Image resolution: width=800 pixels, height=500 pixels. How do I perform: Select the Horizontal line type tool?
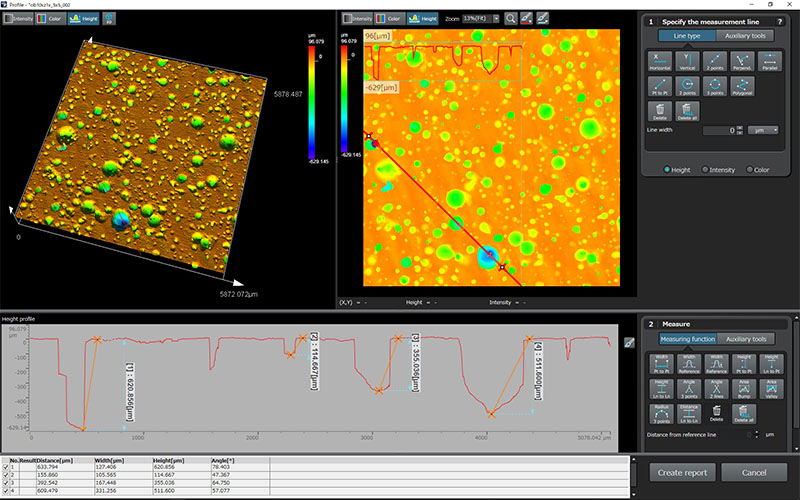[659, 59]
